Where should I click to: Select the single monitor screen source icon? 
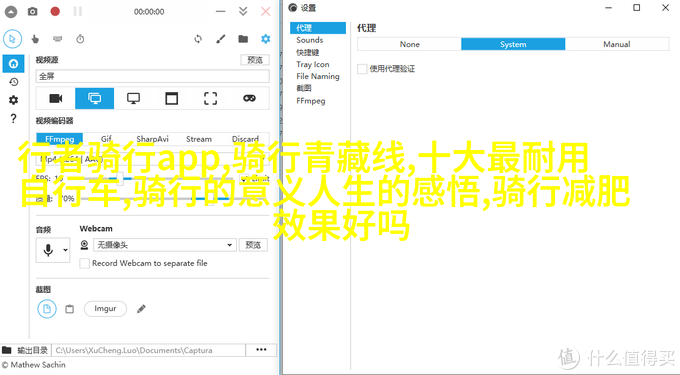(133, 98)
